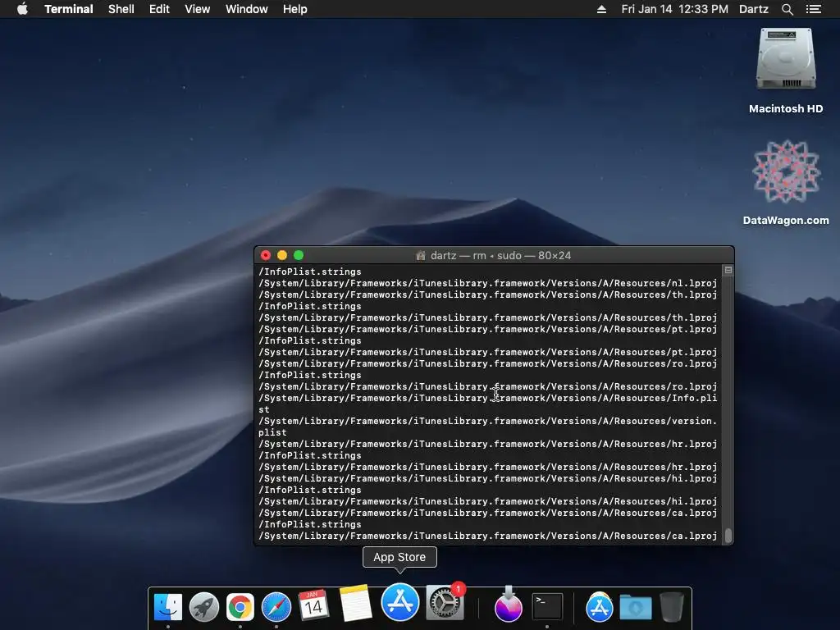Viewport: 840px width, 630px height.
Task: Zoom Terminal window with green button
Action: pos(299,255)
